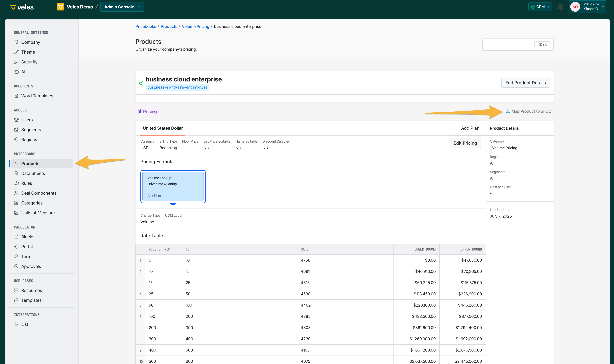This screenshot has width=614, height=364.
Task: Click the Rules icon in sidebar
Action: point(16,183)
